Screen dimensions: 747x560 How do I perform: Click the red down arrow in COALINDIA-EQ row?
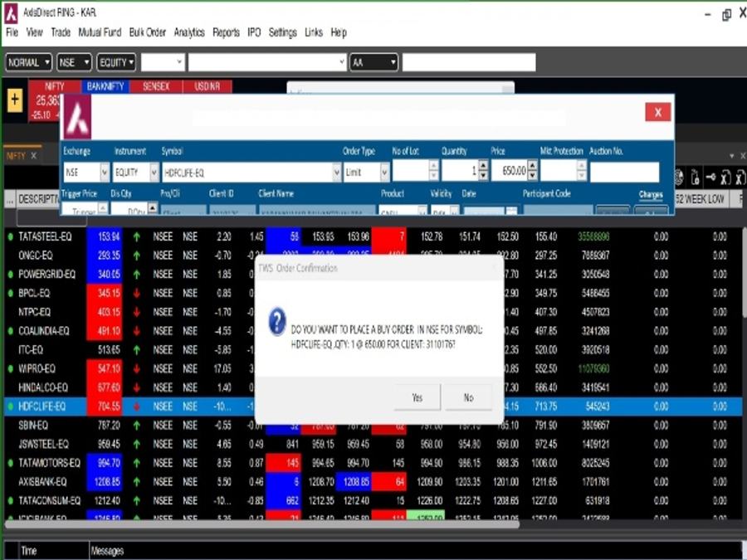[137, 331]
